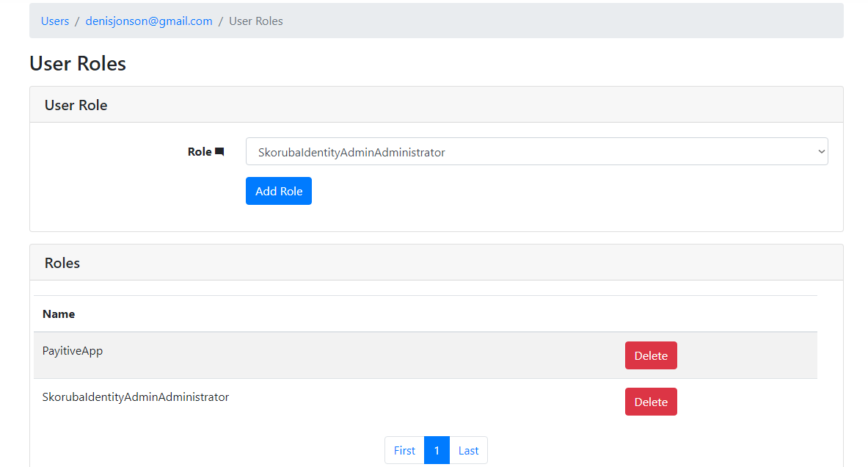
Task: Click the User Role panel header
Action: coord(76,104)
